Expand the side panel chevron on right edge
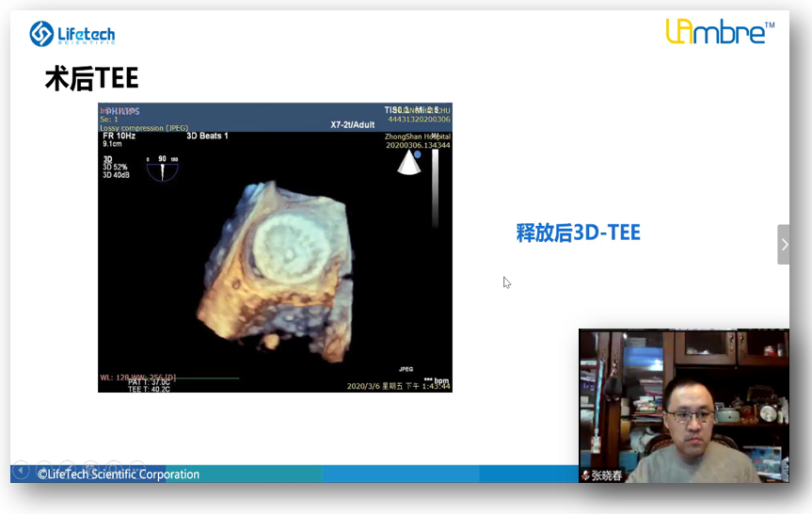 (x=784, y=245)
